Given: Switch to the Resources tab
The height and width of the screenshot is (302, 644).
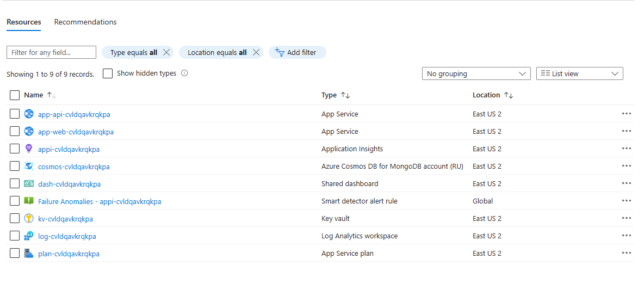Looking at the screenshot, I should point(24,22).
